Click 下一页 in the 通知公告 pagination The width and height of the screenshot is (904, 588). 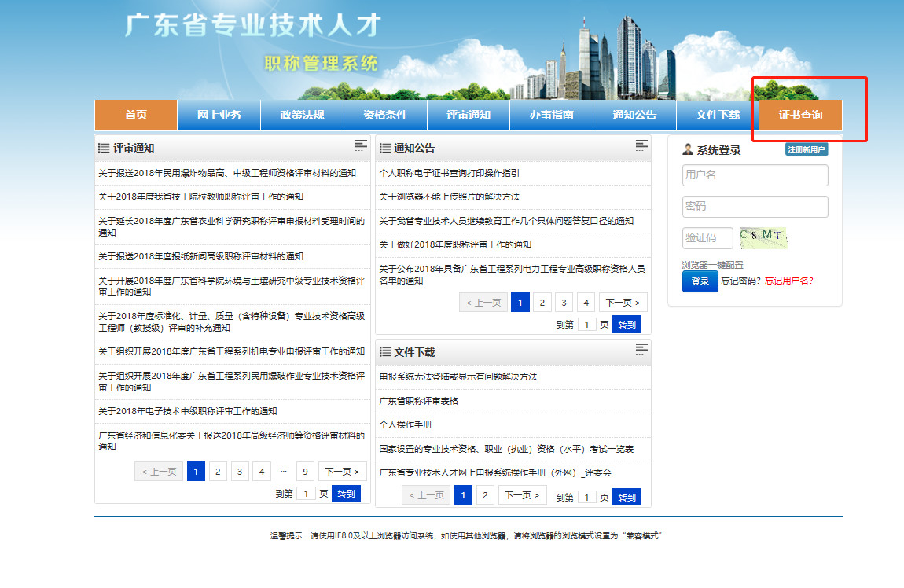click(x=623, y=303)
